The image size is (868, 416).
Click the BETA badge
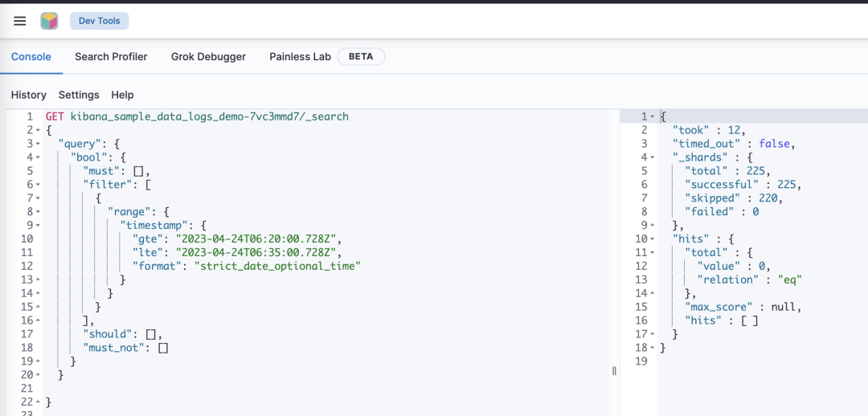click(361, 56)
